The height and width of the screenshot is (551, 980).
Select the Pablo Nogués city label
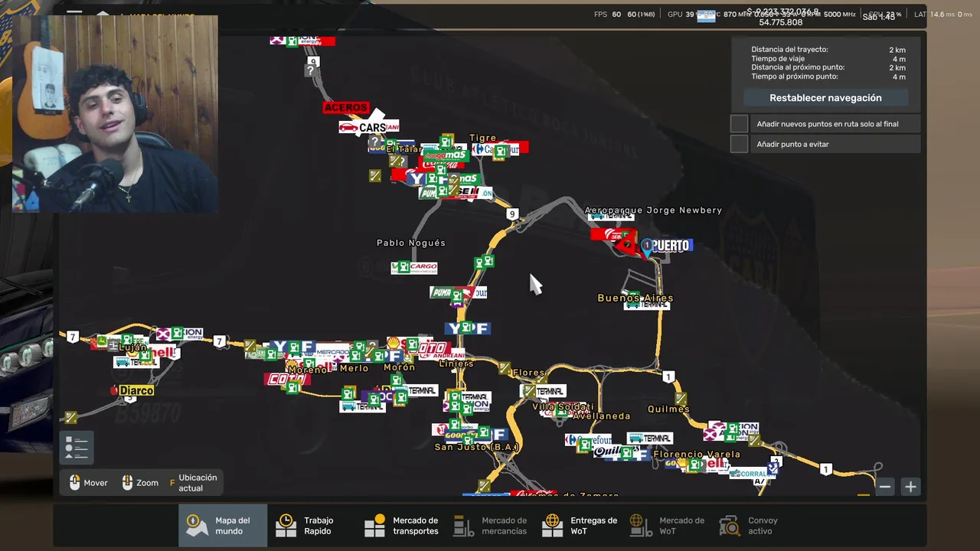click(411, 243)
